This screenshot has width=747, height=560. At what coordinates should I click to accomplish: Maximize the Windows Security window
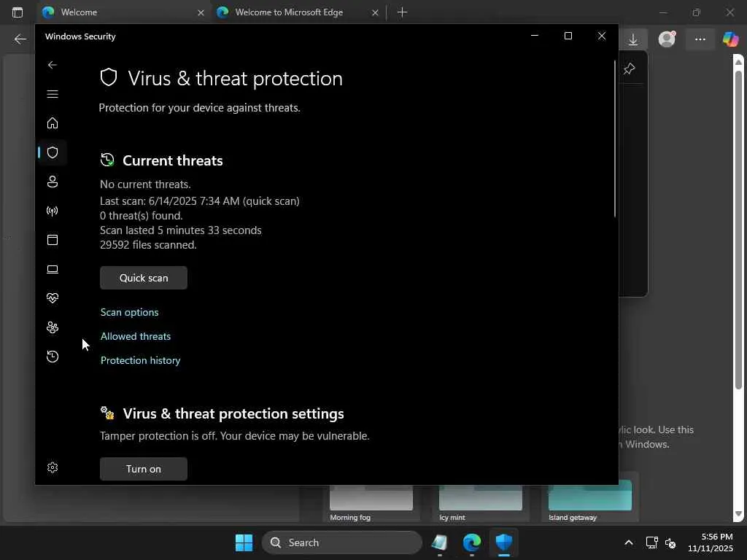[x=568, y=36]
